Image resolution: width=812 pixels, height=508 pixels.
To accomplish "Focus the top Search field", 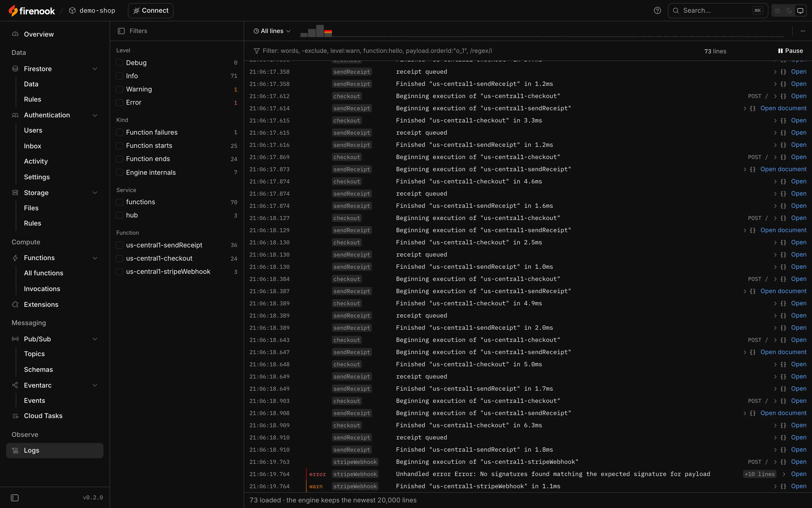I will point(718,11).
